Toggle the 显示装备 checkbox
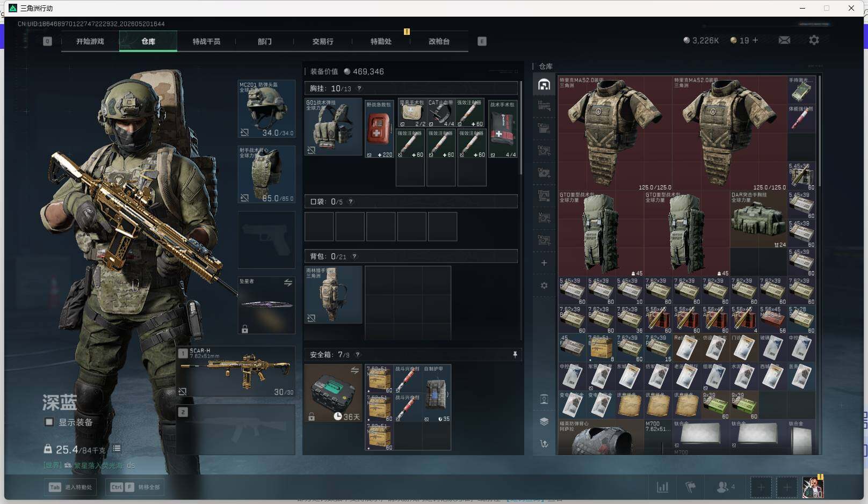Viewport: 868px width, 504px height. pos(49,422)
